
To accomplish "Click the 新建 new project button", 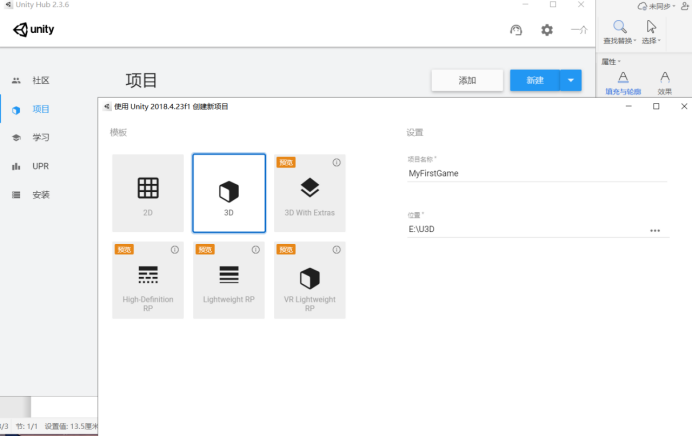I will pos(535,80).
